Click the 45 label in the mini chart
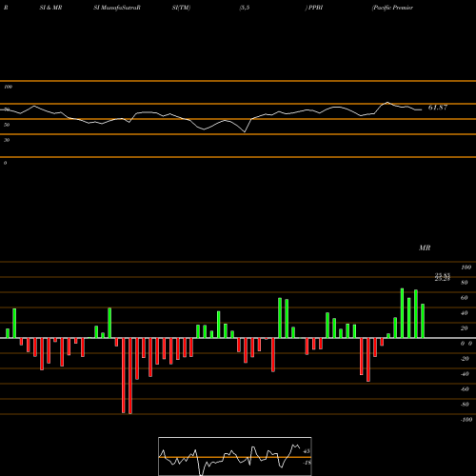Viewport: 476px width, 476px height. pos(307,451)
